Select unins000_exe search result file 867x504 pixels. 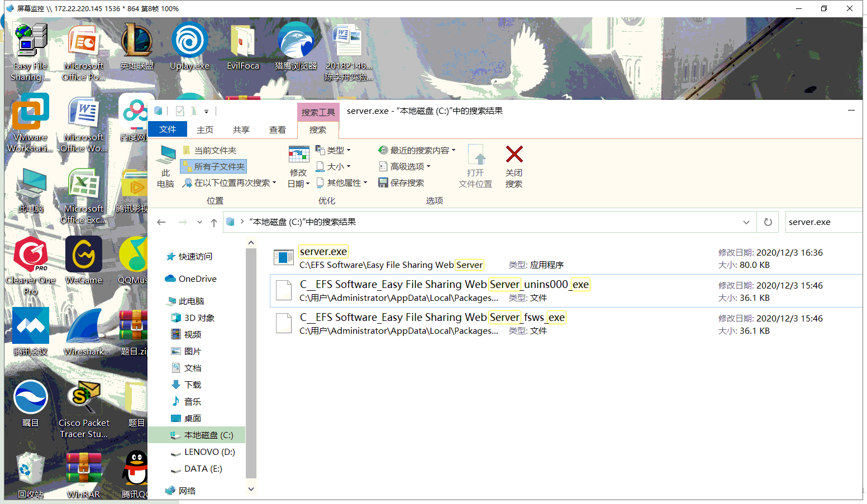[566, 291]
